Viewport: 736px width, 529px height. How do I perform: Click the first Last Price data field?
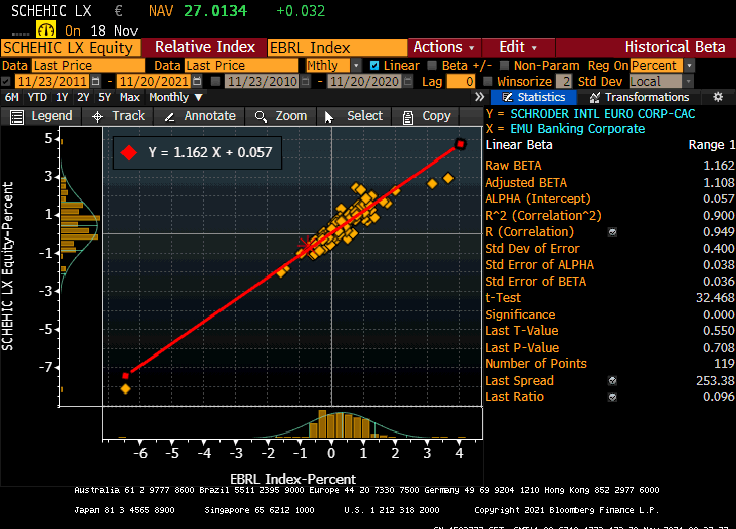click(88, 66)
